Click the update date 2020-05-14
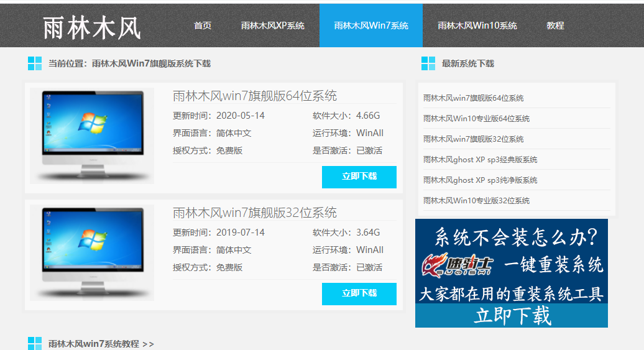This screenshot has width=644, height=350. (x=241, y=116)
